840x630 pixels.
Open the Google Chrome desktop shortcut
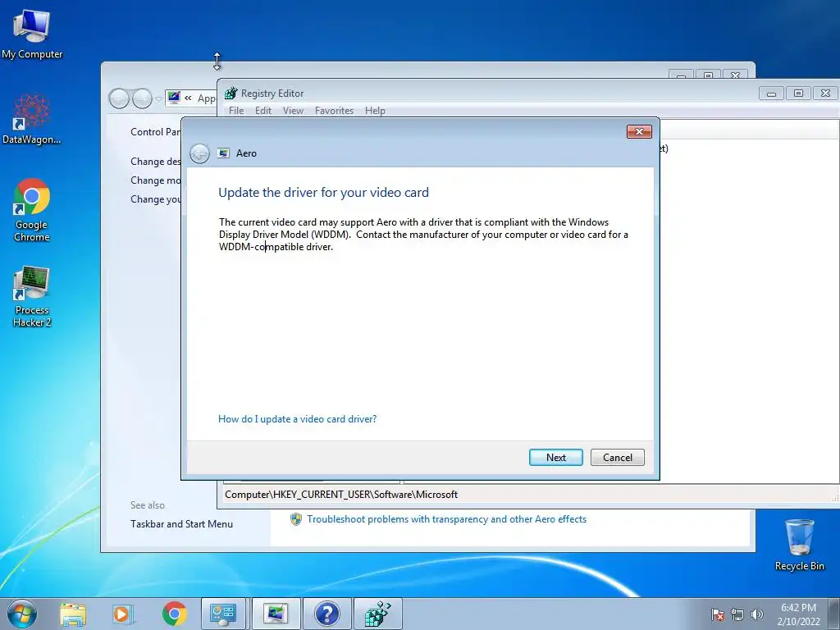tap(32, 209)
